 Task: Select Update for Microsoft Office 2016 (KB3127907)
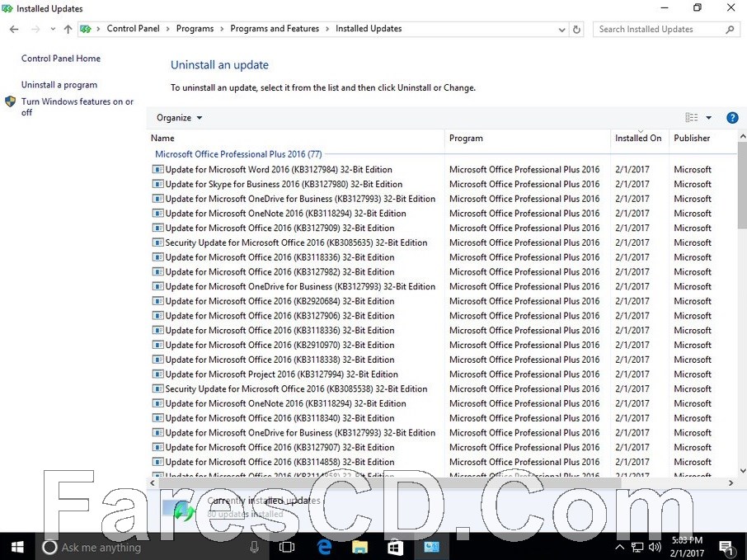(280, 448)
